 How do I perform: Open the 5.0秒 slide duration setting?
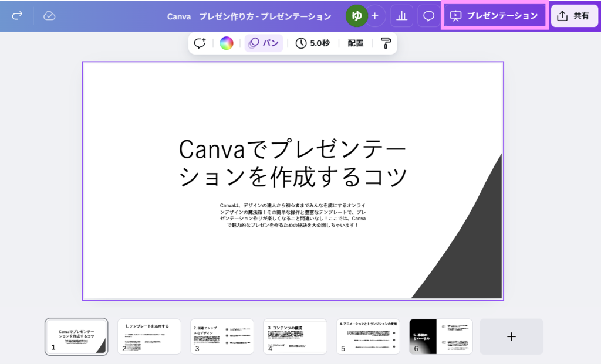(x=312, y=43)
